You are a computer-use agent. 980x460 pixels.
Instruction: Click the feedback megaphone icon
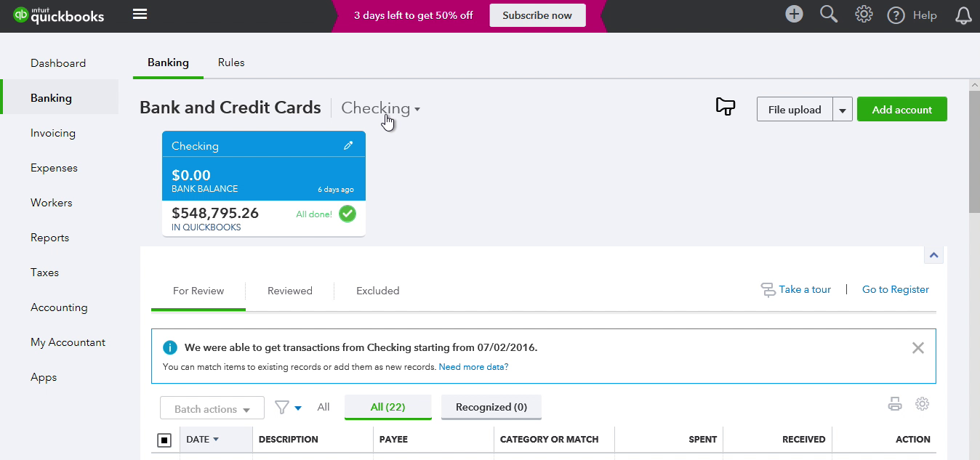tap(726, 107)
